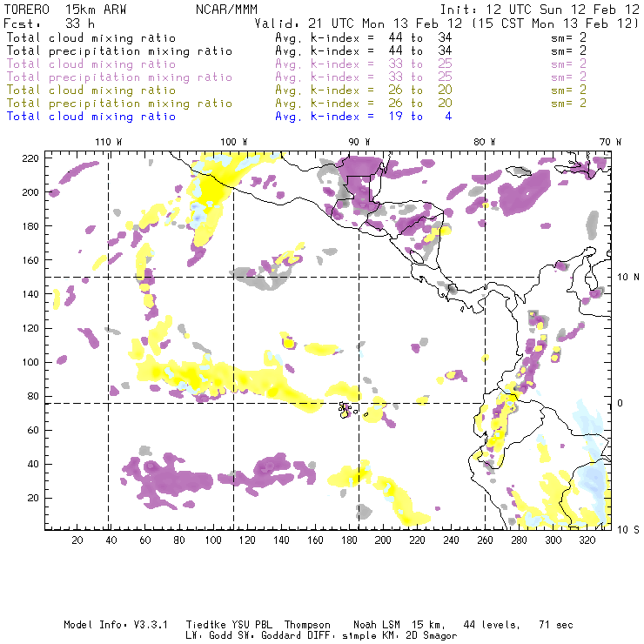Select olive "Avg. k-index = 26 to 20" in precipitation row

pyautogui.click(x=364, y=103)
